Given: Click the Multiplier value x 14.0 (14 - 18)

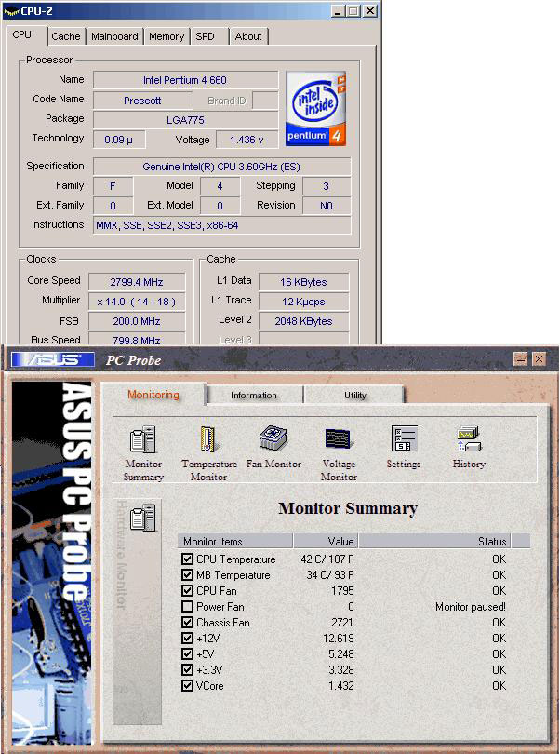Looking at the screenshot, I should 137,302.
